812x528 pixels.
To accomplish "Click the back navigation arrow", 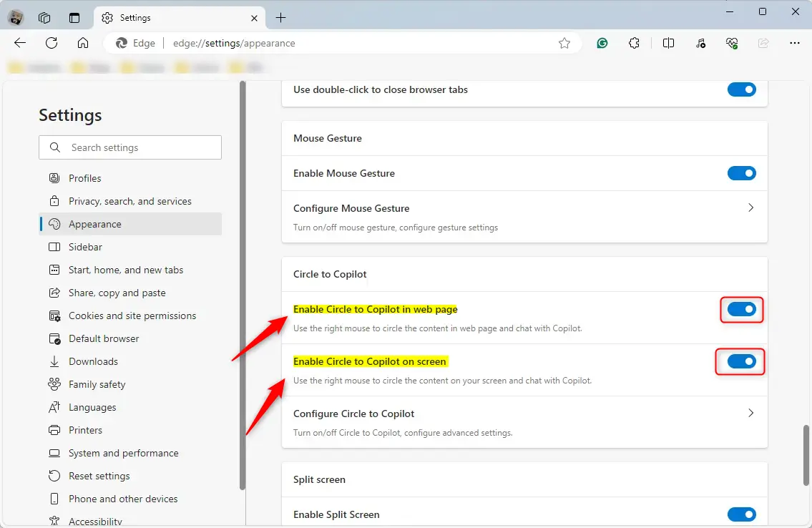I will pyautogui.click(x=19, y=43).
